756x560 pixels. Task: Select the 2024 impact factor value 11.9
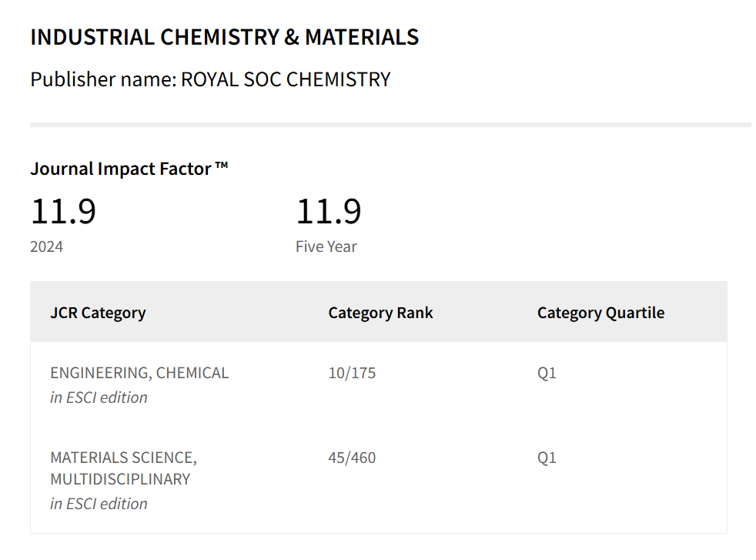(x=63, y=211)
